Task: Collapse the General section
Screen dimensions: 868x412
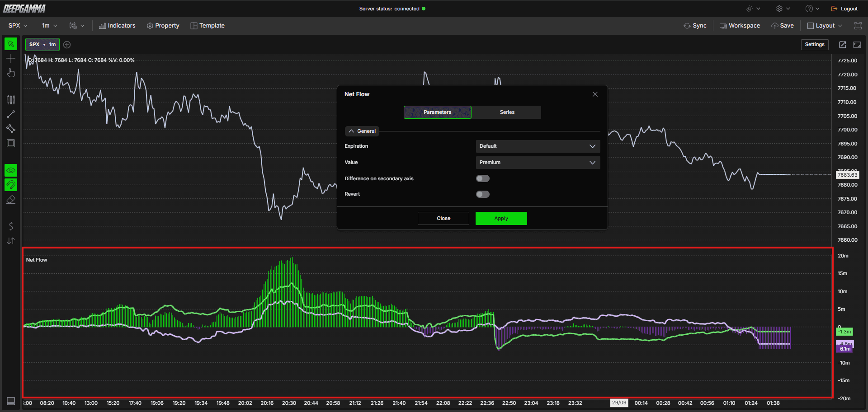Action: point(362,131)
